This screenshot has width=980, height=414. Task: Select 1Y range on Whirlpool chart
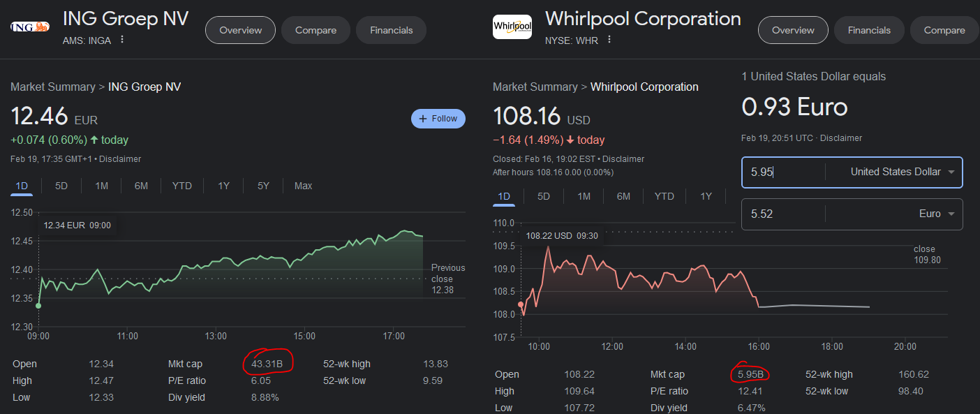[x=706, y=196]
